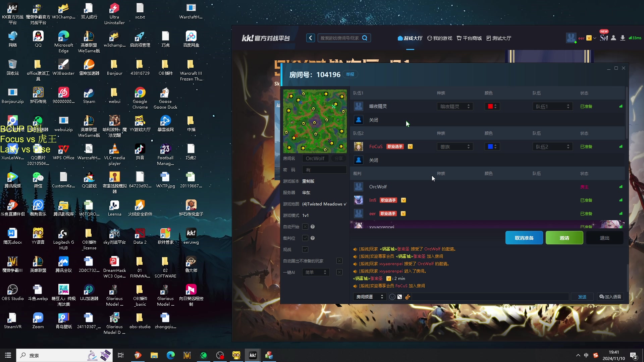Toggle the 自动开始 auto-start checkbox
This screenshot has height=362, width=644.
click(305, 227)
